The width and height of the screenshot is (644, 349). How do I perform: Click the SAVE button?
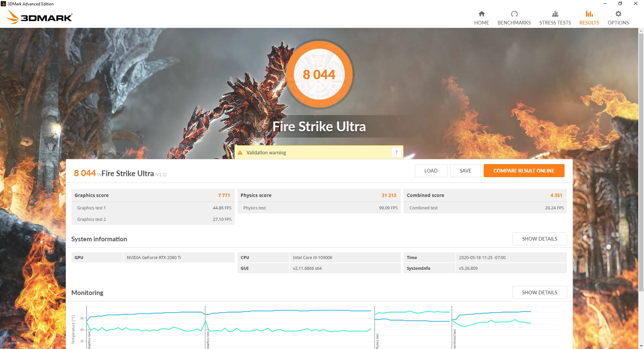[x=465, y=170]
